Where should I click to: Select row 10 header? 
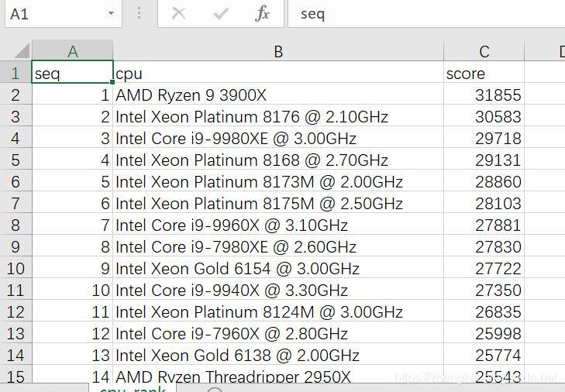16,267
